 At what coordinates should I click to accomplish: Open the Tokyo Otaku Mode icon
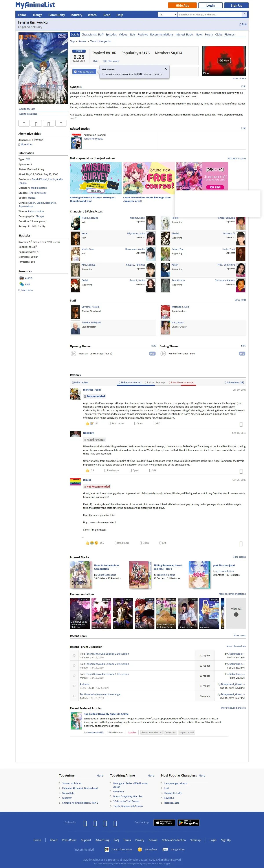107,849
